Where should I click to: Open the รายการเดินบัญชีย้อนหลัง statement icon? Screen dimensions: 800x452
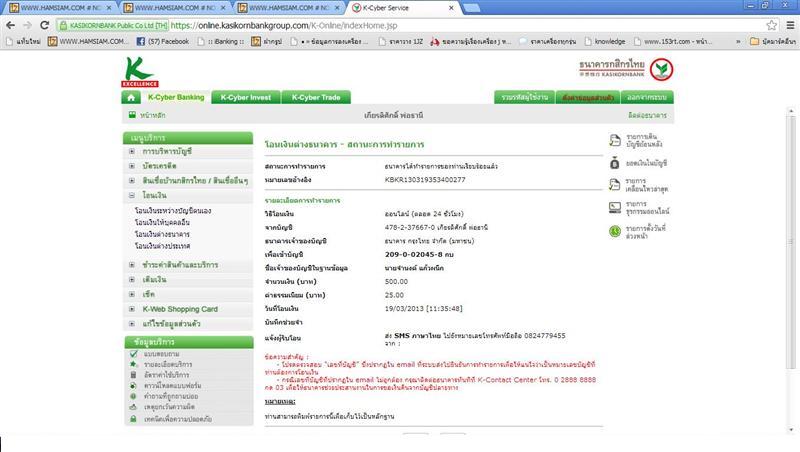tap(615, 140)
